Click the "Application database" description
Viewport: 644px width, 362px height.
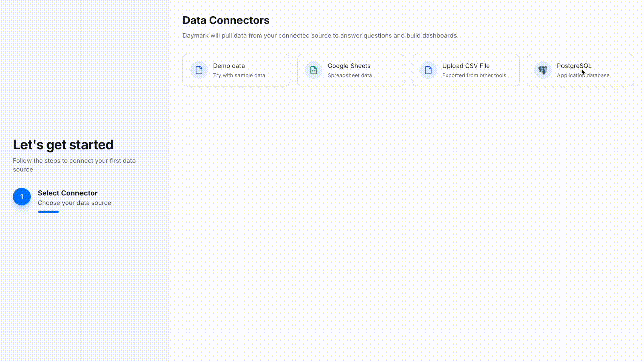[583, 75]
